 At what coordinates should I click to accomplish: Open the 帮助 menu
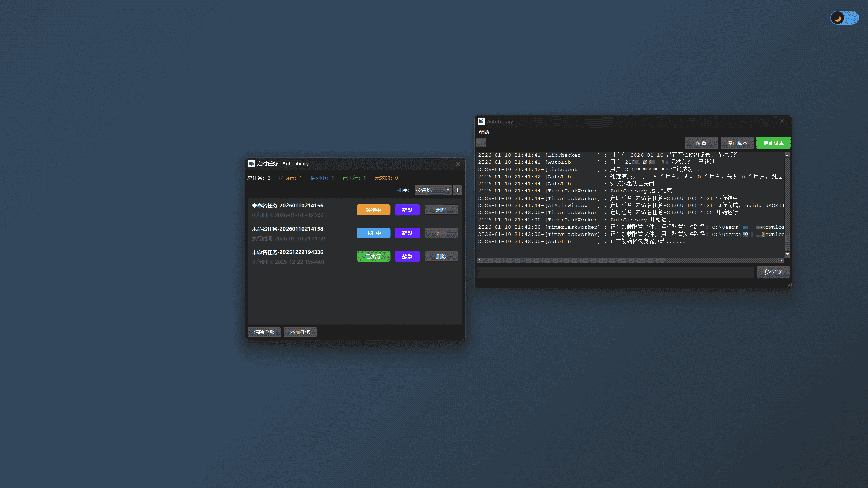(484, 132)
